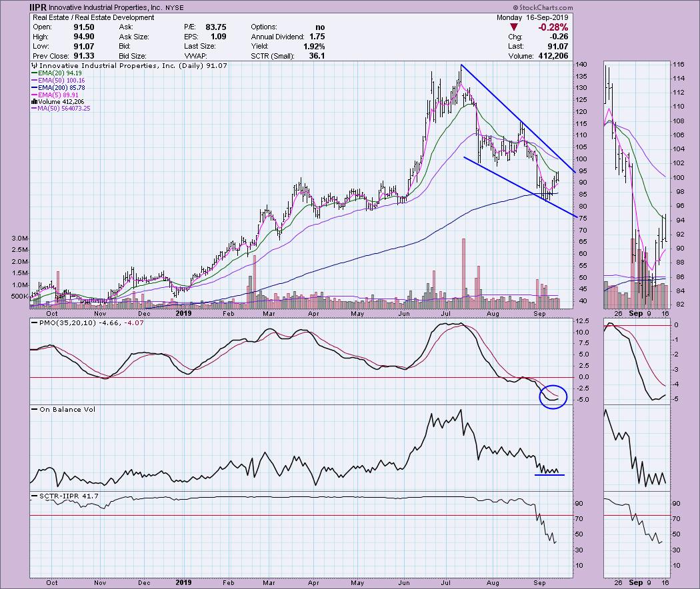The width and height of the screenshot is (700, 589).
Task: Click the Annual Dividend value 1.75
Action: click(317, 37)
